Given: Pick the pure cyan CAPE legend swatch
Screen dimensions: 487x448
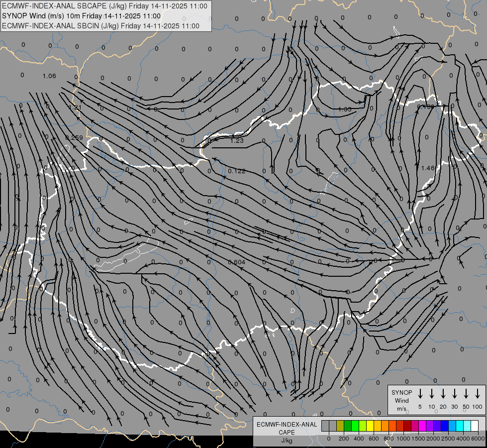Looking at the screenshot, I should [459, 426].
